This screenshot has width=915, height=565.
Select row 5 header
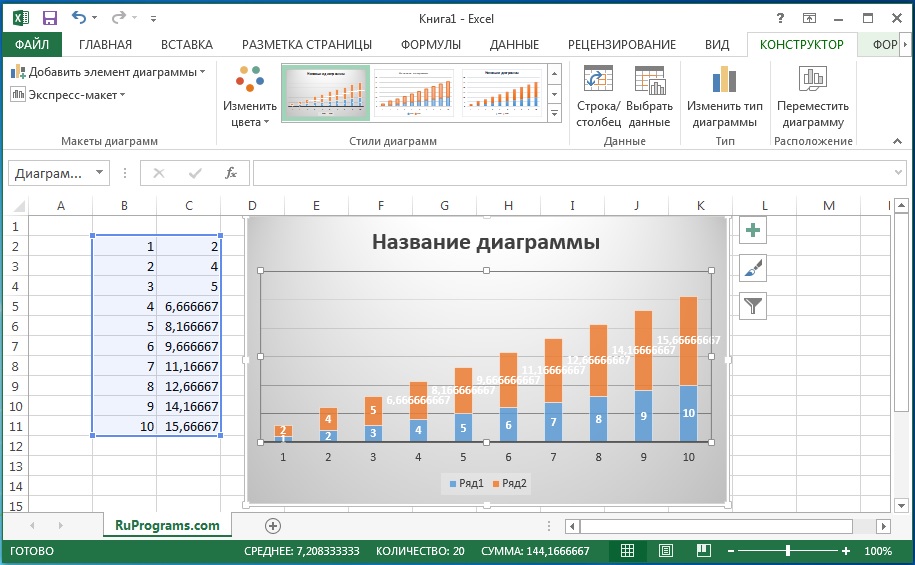coord(15,306)
